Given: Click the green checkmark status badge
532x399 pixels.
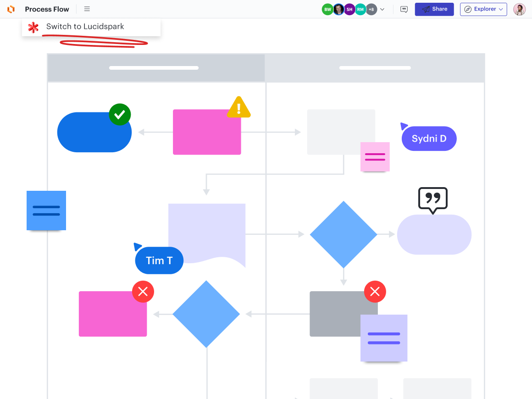Looking at the screenshot, I should click(120, 115).
